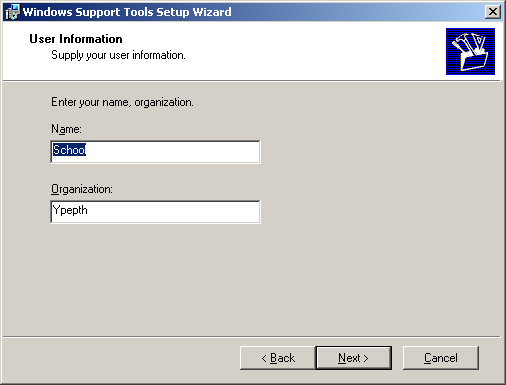Click the setup installer icon in title bar
The height and width of the screenshot is (385, 506).
pyautogui.click(x=13, y=12)
